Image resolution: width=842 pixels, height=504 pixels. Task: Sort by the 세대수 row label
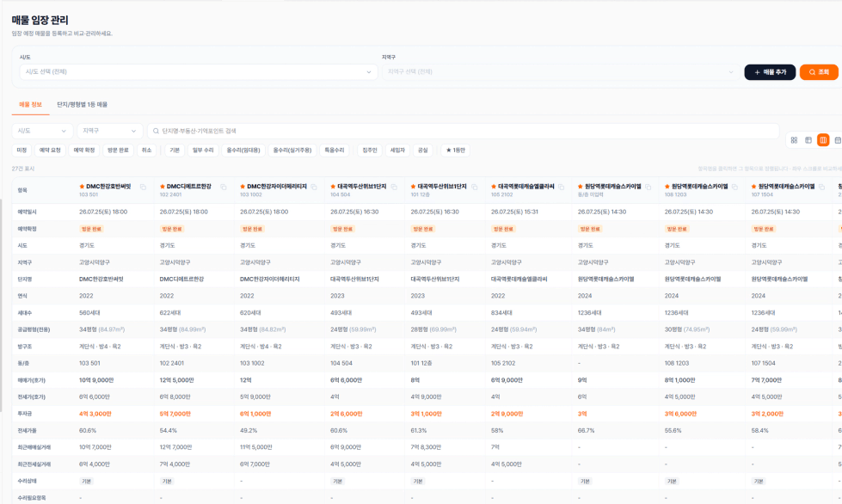24,313
